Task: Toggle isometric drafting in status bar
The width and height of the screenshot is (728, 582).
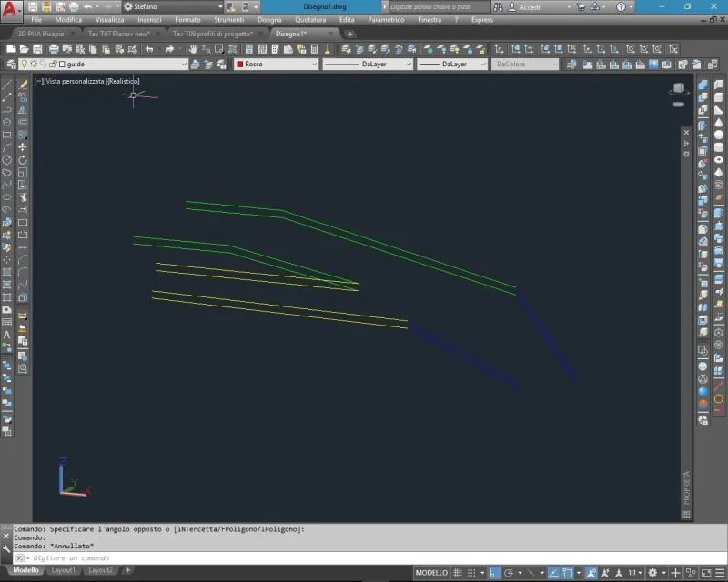Action: (x=531, y=573)
